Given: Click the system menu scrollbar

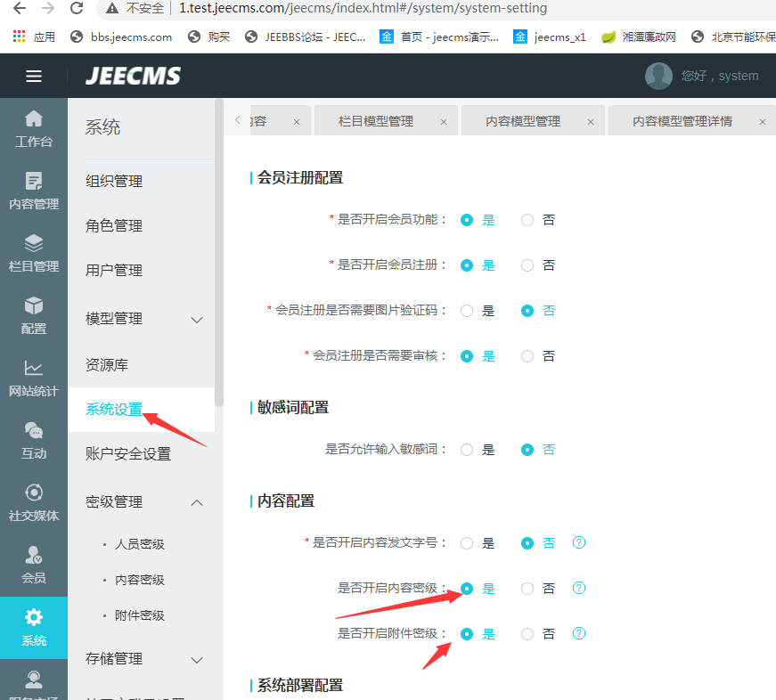Looking at the screenshot, I should [219, 252].
